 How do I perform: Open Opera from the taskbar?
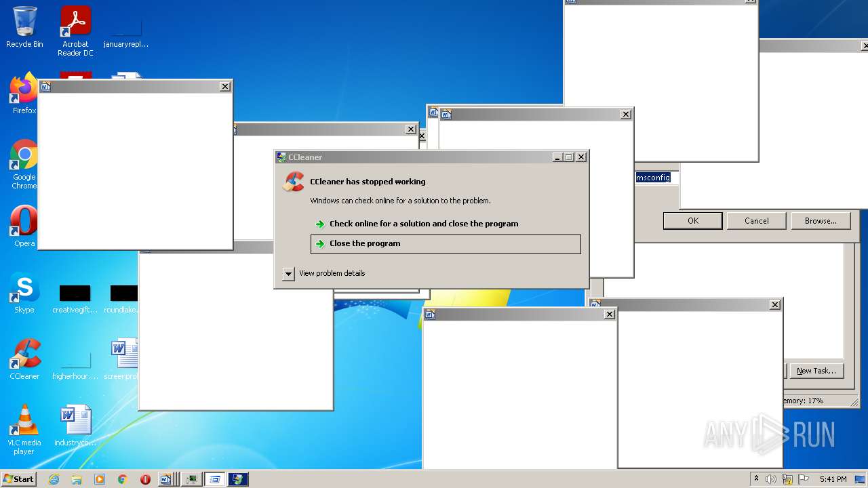click(x=145, y=479)
